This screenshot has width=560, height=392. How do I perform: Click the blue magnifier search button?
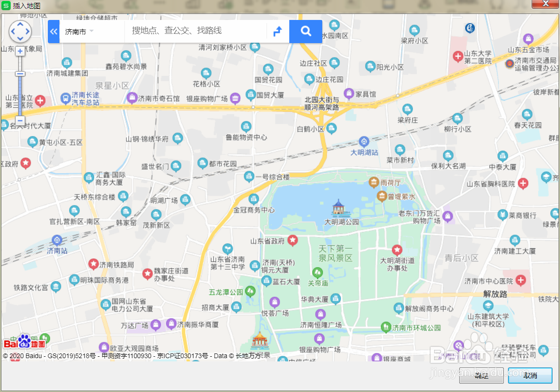(x=306, y=32)
